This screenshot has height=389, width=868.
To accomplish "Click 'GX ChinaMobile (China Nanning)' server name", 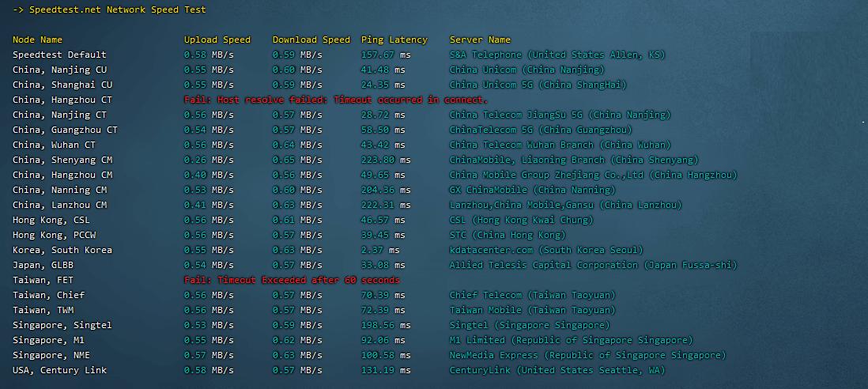I will (533, 190).
